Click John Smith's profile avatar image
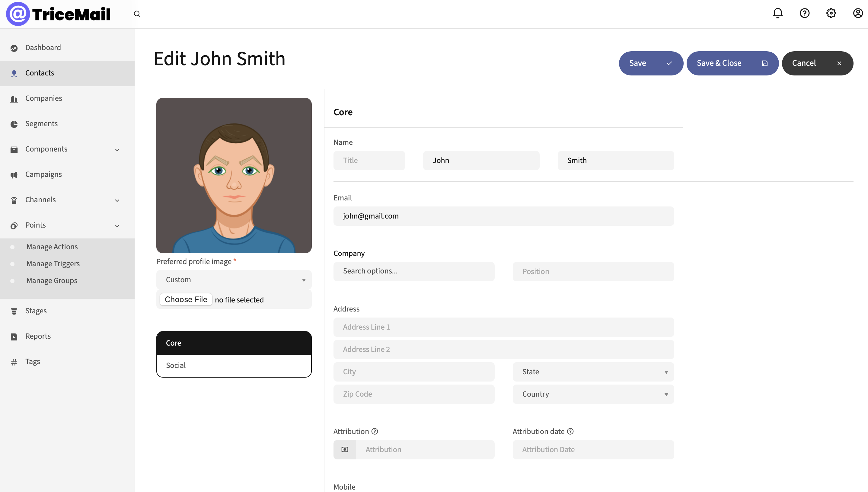The image size is (868, 492). [x=234, y=175]
